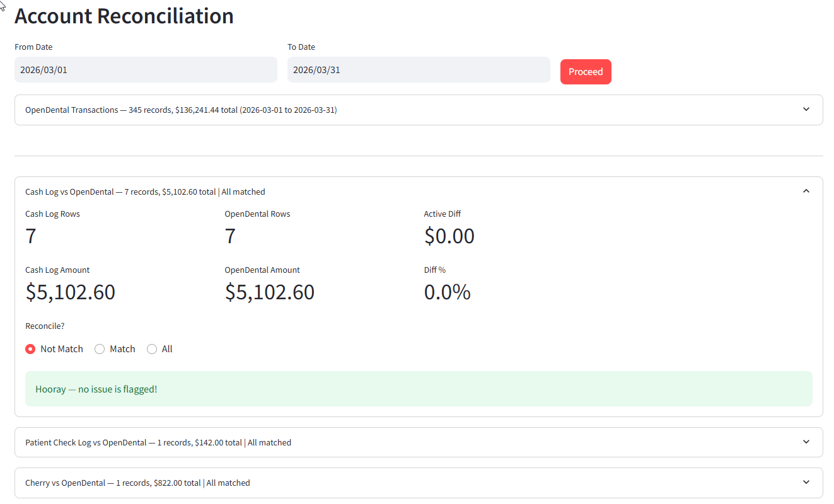
Task: Open the OpenDental Transactions summary header
Action: [x=181, y=110]
